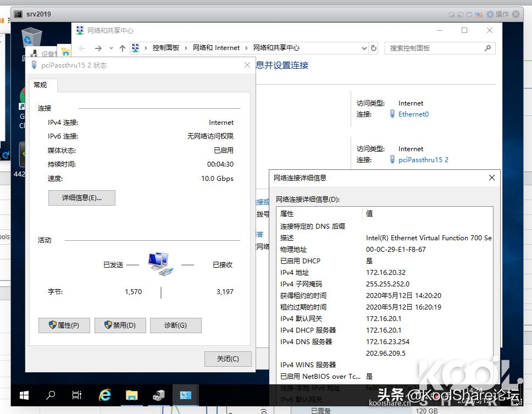Click 关闭(C) to close network details

228,358
